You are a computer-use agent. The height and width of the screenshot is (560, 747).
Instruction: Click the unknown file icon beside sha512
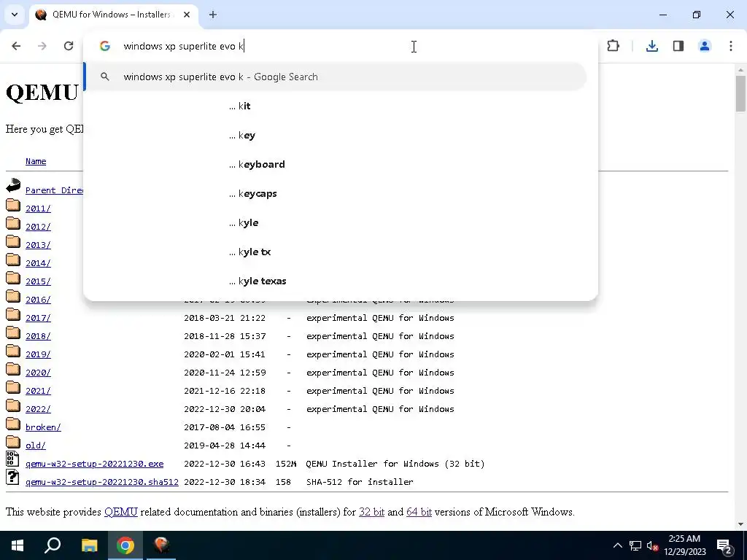click(12, 477)
